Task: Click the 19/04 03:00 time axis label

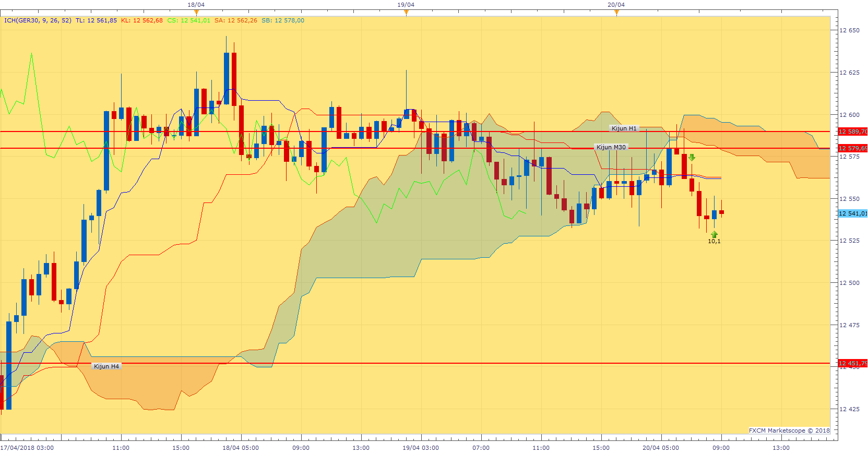Action: pyautogui.click(x=421, y=448)
